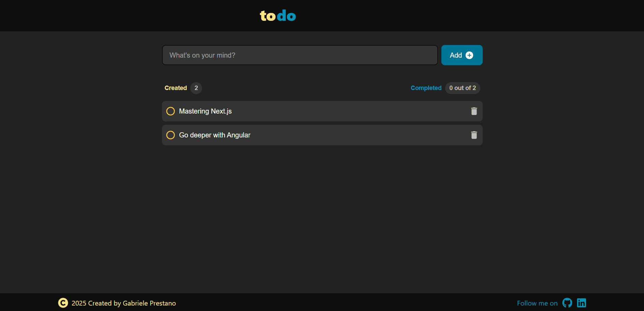Select the Mastering Next.js task text
The width and height of the screenshot is (644, 311).
205,111
